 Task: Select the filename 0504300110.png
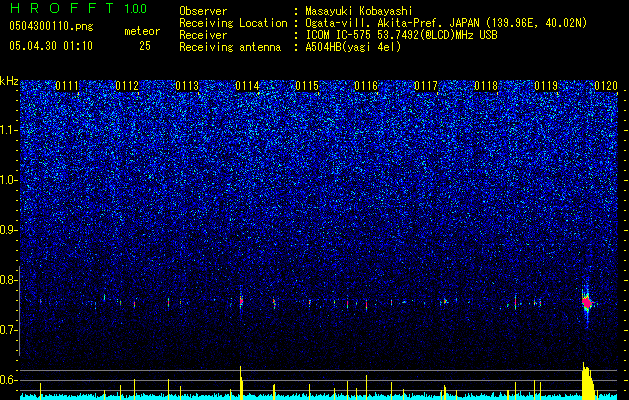coord(51,27)
